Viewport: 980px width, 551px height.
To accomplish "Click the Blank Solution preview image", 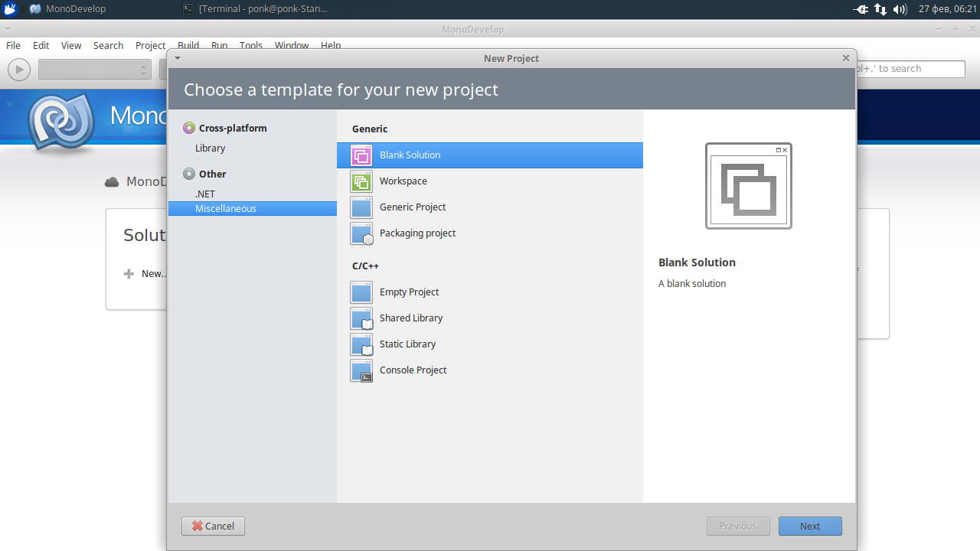I will pyautogui.click(x=749, y=186).
